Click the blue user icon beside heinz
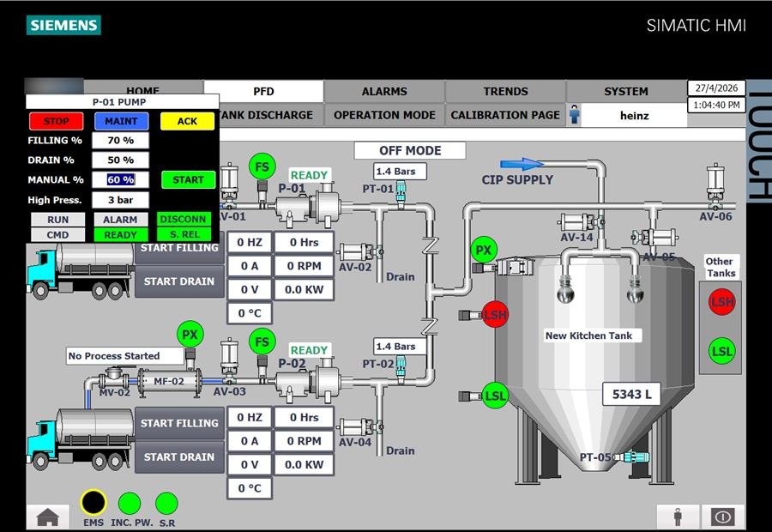 (574, 115)
